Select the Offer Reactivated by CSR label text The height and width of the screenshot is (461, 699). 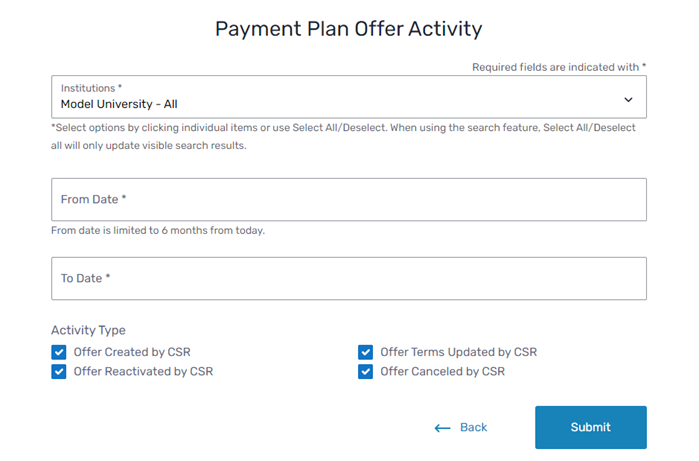pos(143,372)
